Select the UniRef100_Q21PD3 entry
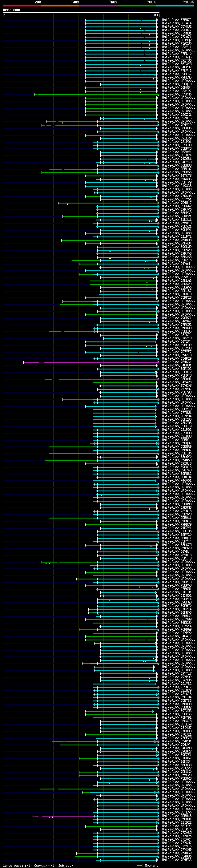The height and width of the screenshot is (868, 197). pos(177,430)
